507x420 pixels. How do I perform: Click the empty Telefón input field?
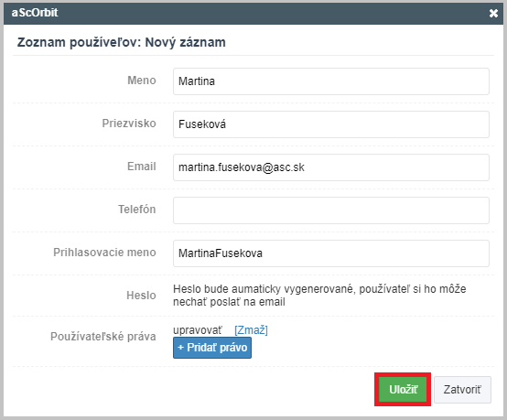pyautogui.click(x=331, y=210)
